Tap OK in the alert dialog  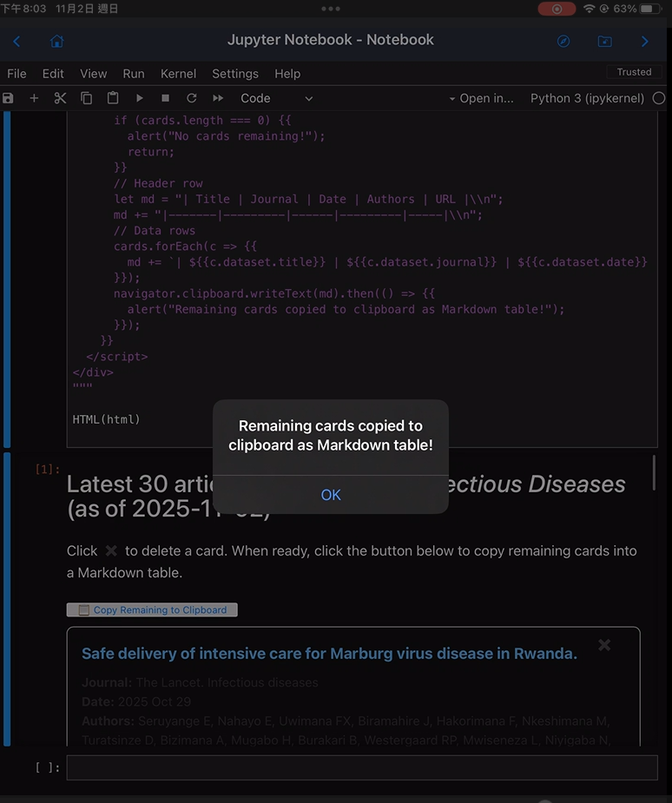pos(331,495)
